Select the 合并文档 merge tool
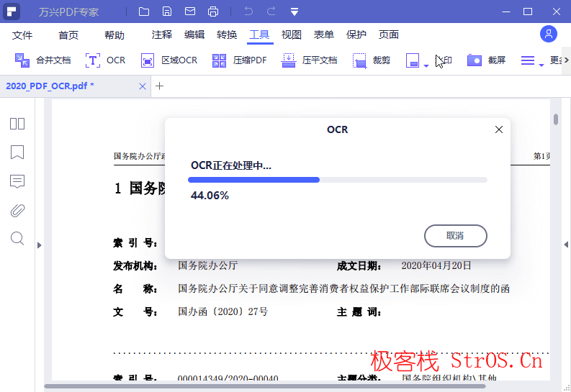The width and height of the screenshot is (571, 392). 43,60
